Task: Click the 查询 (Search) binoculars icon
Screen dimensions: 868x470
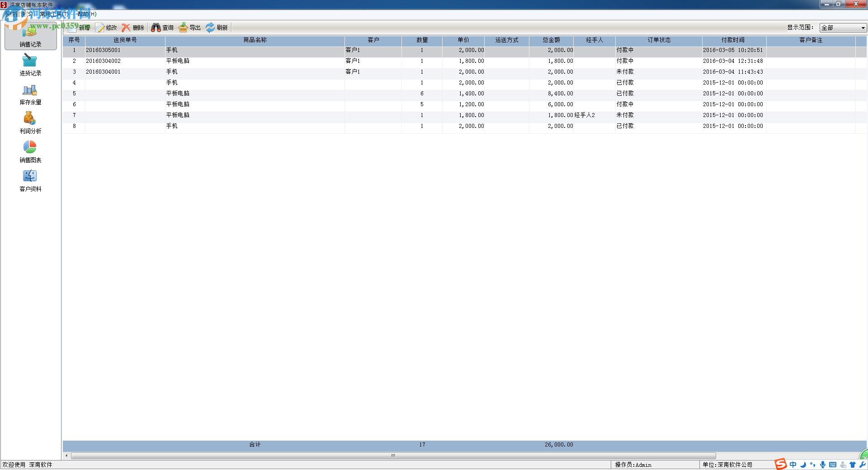Action: (x=156, y=28)
